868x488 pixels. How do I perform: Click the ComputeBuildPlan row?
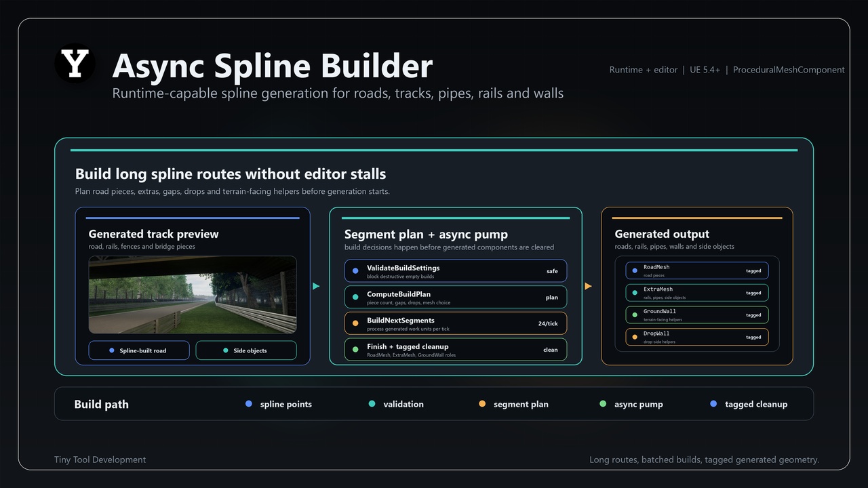456,298
